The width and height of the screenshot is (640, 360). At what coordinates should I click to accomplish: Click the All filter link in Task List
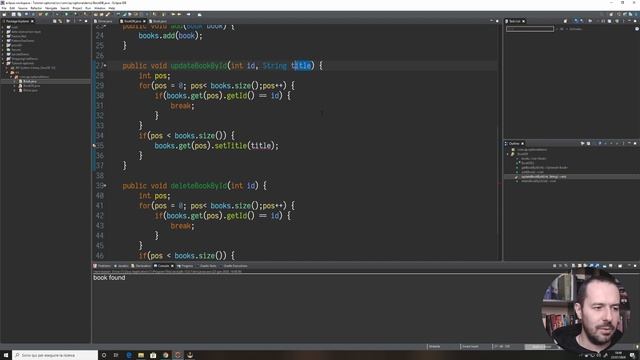coord(562,29)
